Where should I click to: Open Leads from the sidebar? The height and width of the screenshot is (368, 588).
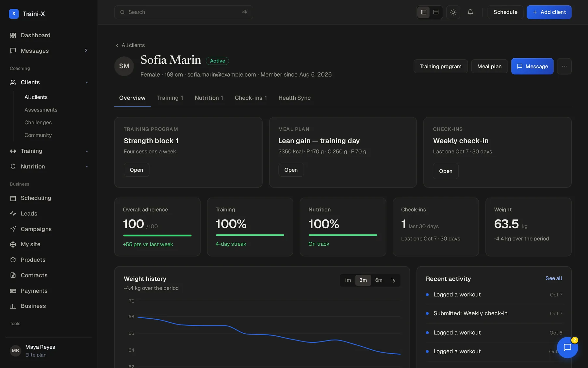point(49,214)
